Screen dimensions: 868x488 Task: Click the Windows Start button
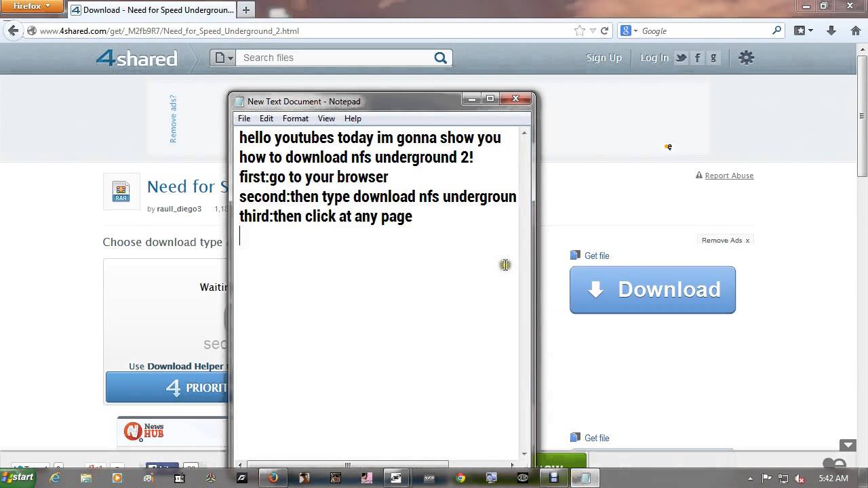(17, 478)
